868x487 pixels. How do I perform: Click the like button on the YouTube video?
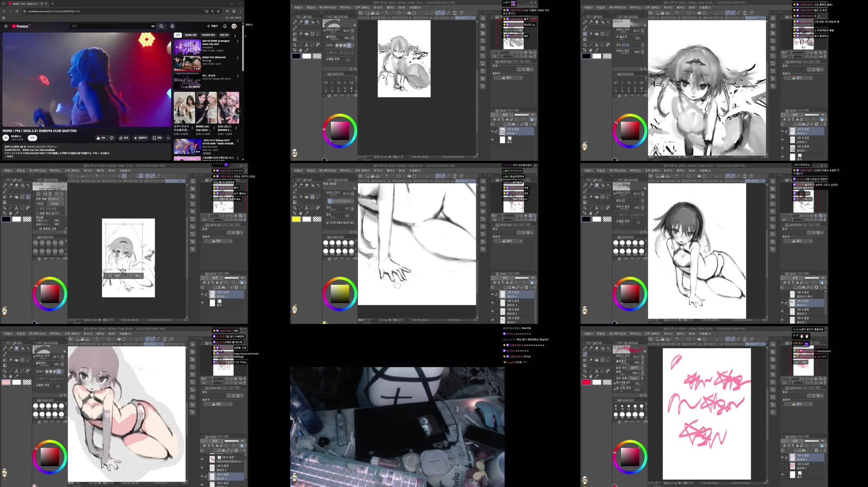tap(98, 138)
